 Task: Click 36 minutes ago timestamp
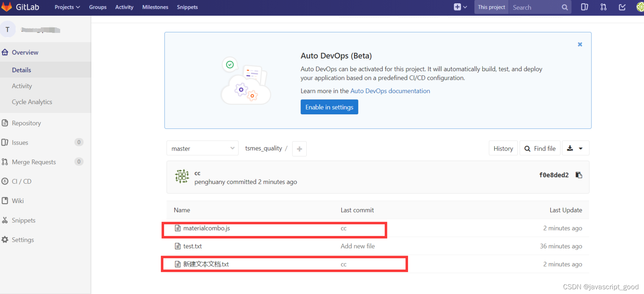[561, 246]
